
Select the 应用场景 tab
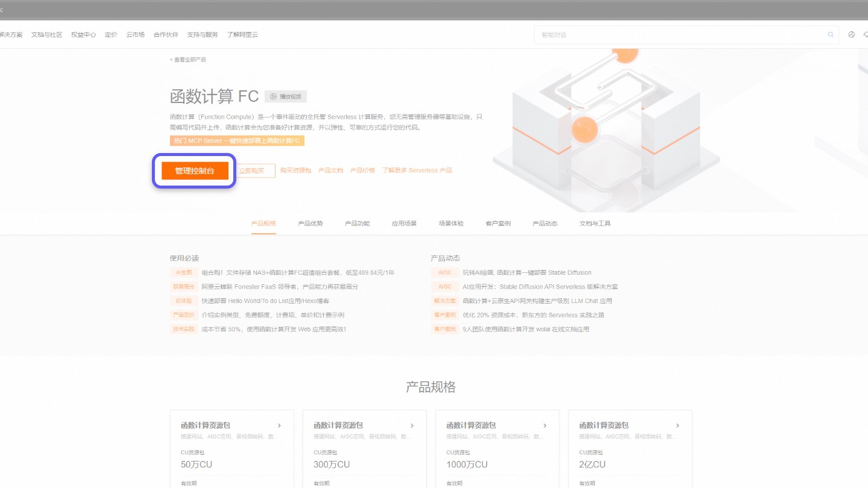[404, 224]
